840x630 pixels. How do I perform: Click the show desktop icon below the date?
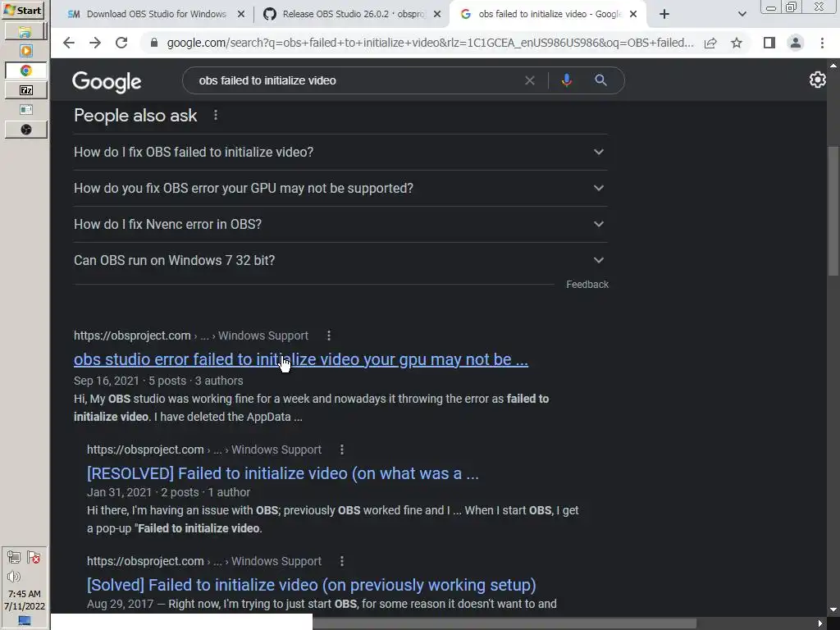(24, 621)
